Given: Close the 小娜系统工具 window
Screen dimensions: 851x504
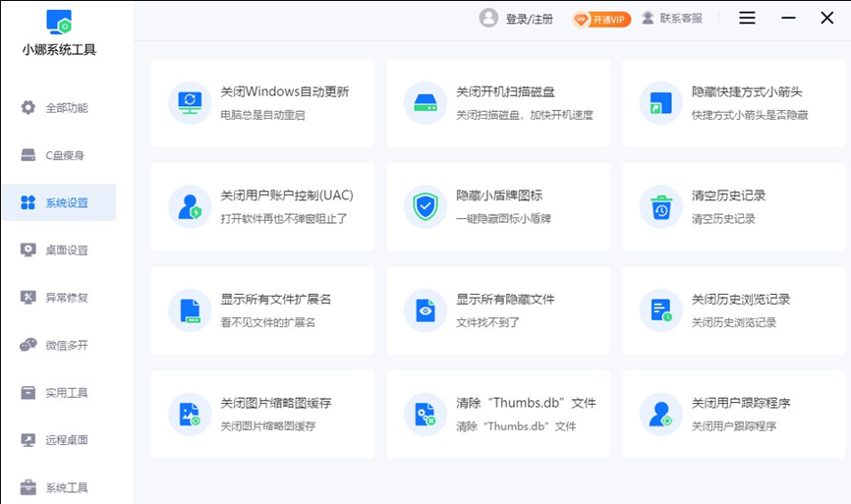Looking at the screenshot, I should tap(826, 18).
